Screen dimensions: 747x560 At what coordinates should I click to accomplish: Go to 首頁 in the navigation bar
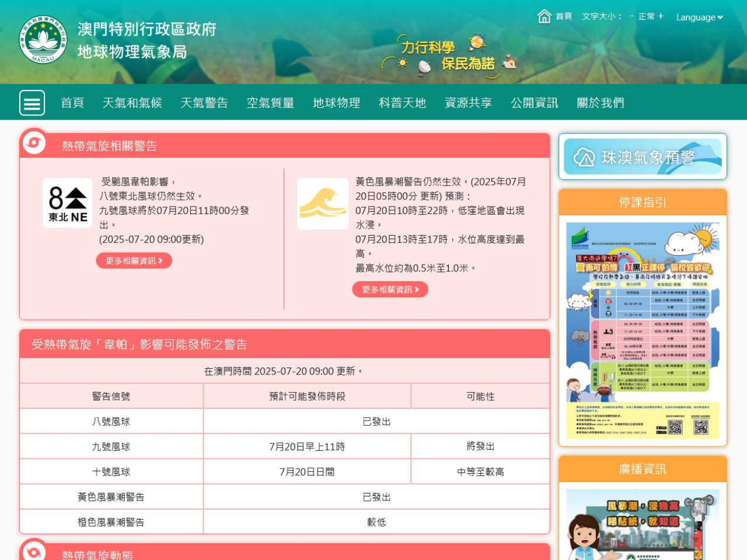point(72,103)
